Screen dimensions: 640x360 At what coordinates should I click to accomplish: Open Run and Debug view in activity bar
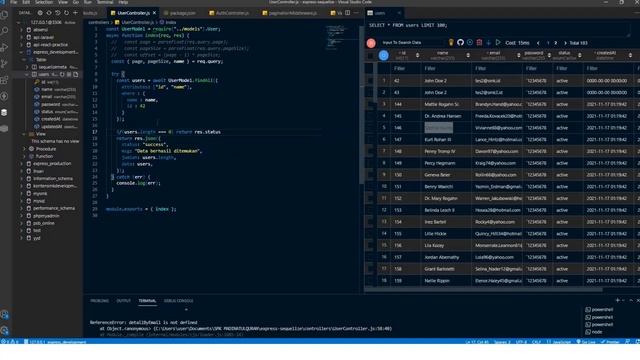click(4, 47)
